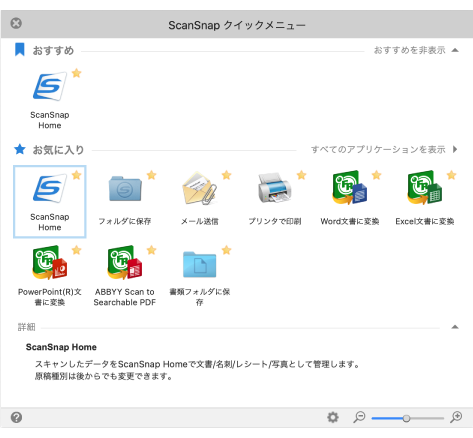Open the help question mark icon

point(16,417)
